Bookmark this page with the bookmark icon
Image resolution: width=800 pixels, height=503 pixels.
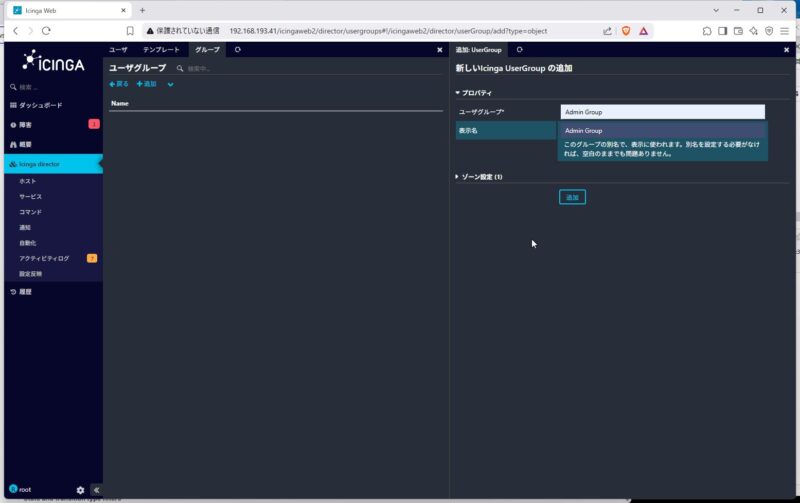pyautogui.click(x=130, y=31)
